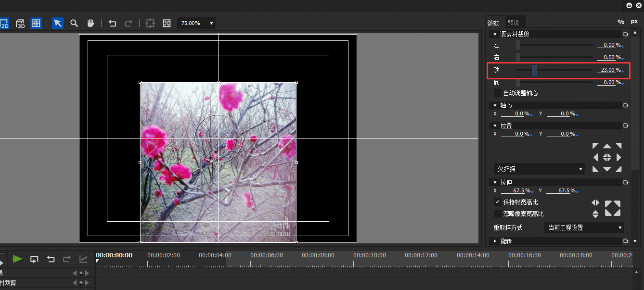Toggle the grid guide display icon
This screenshot has width=644, height=290.
pos(36,23)
